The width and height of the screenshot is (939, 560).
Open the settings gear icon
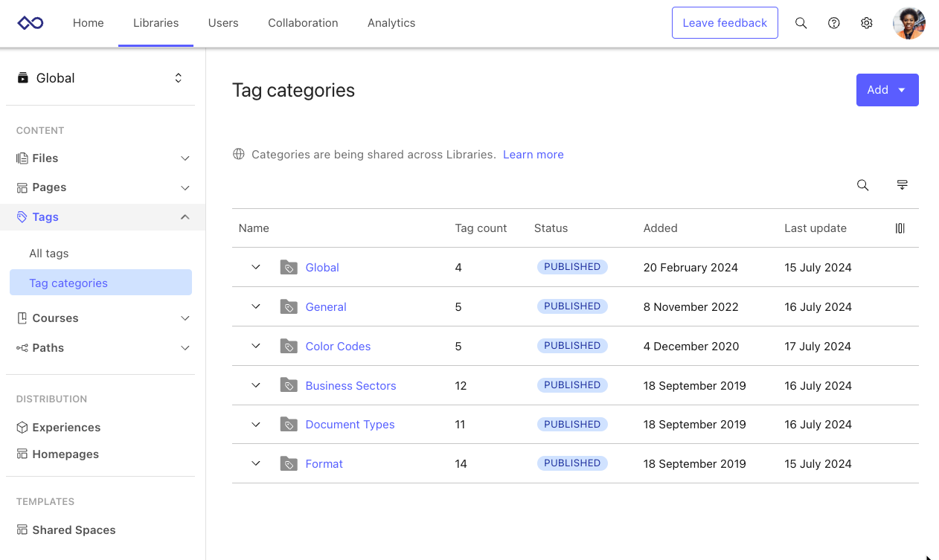pos(866,23)
